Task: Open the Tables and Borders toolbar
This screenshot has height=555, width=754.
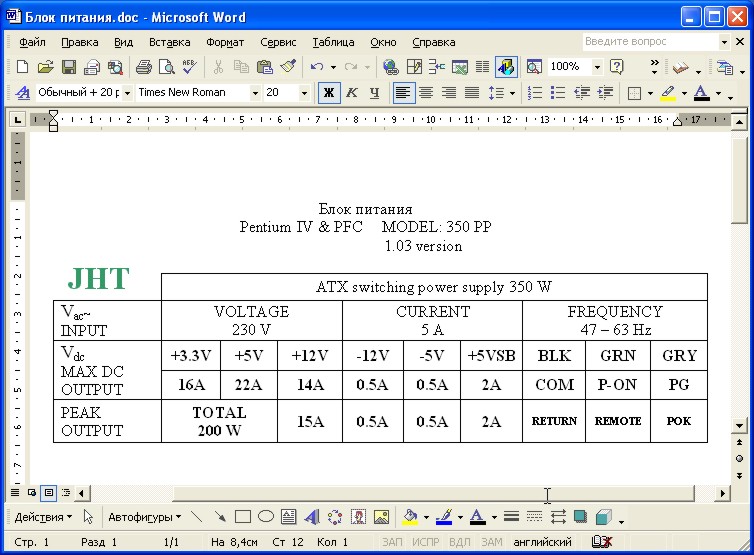Action: (414, 66)
